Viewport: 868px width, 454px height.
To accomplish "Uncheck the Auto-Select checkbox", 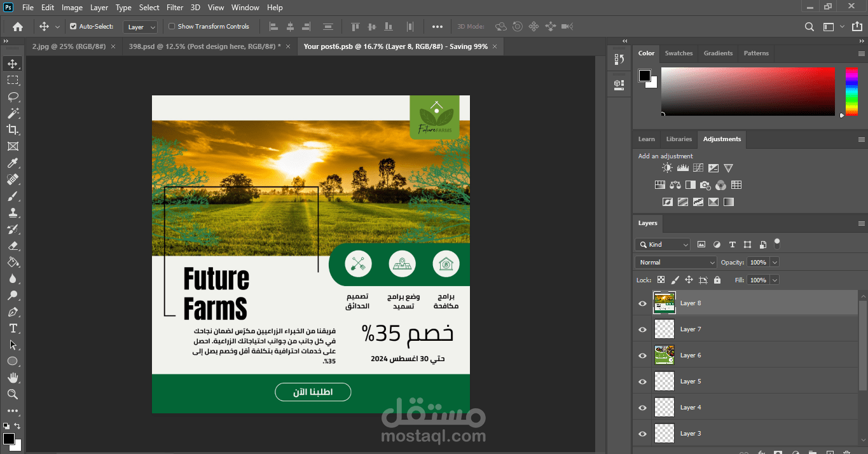I will tap(73, 27).
